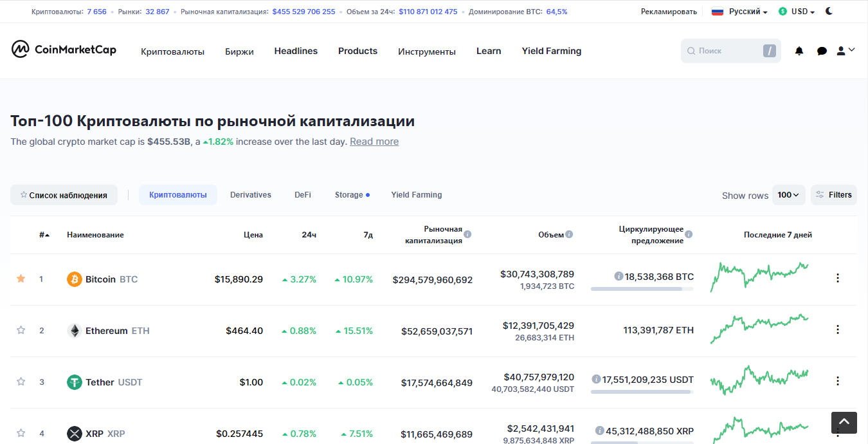Star Tether for watchlist
The height and width of the screenshot is (444, 868).
pyautogui.click(x=21, y=382)
